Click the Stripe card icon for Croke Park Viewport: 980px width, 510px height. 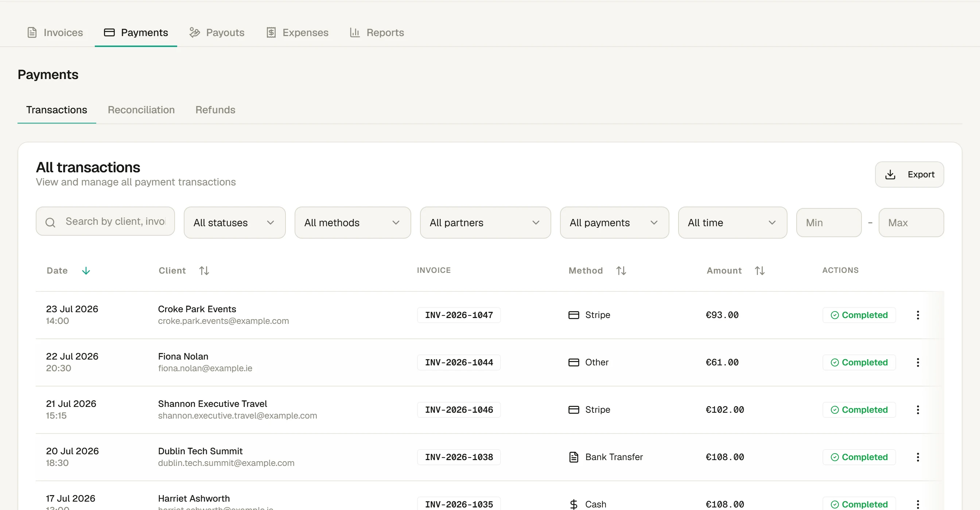(x=574, y=315)
